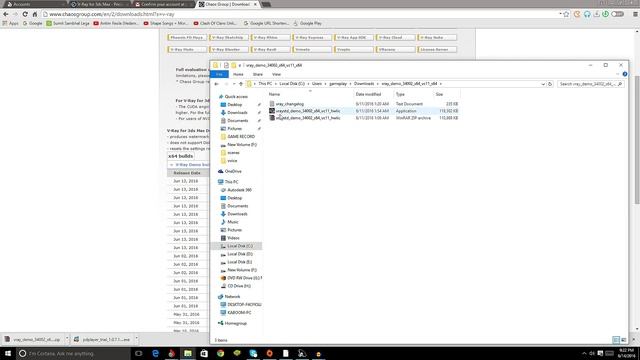Launch Microsoft Edge from the taskbar
The width and height of the screenshot is (640, 360).
tap(155, 353)
